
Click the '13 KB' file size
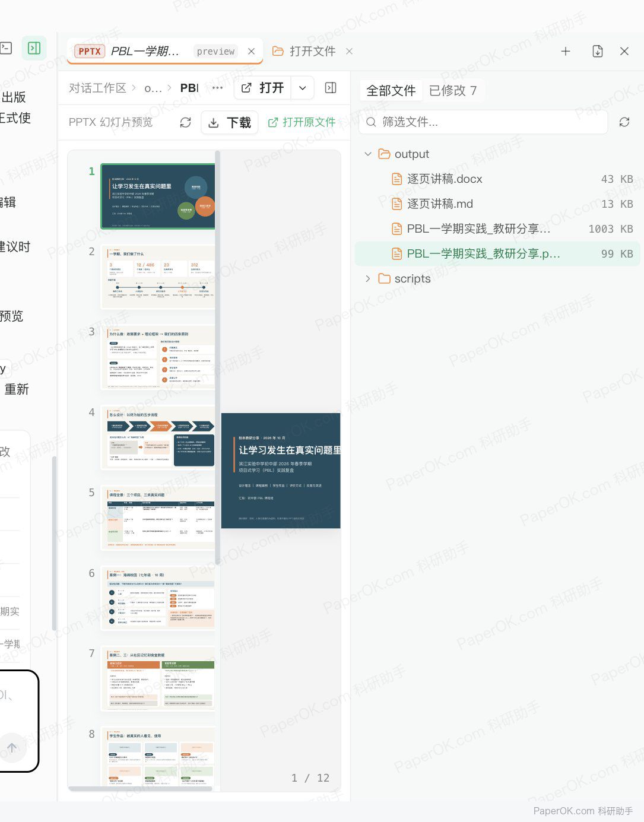(617, 204)
